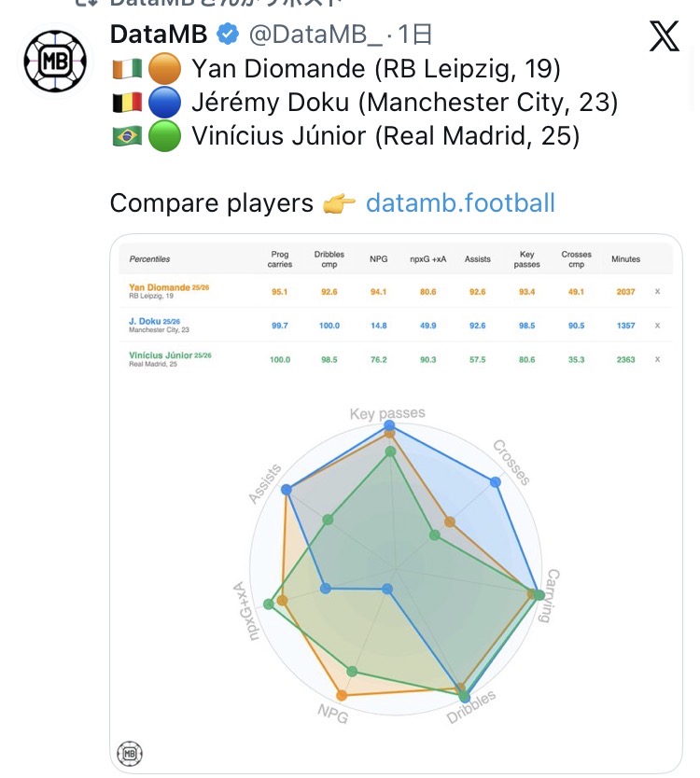Open the DataMB account name

click(159, 35)
